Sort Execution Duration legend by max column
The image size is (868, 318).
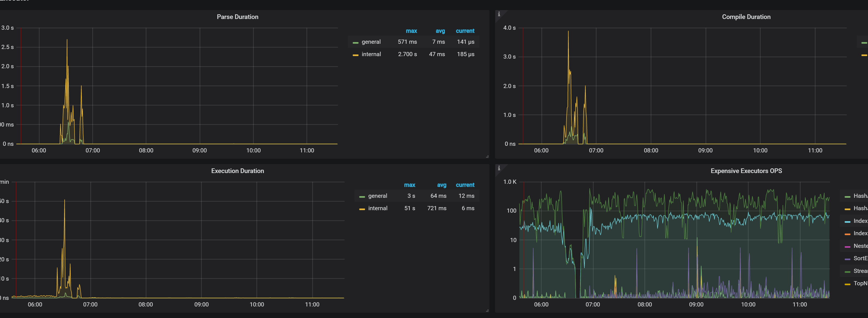(410, 185)
